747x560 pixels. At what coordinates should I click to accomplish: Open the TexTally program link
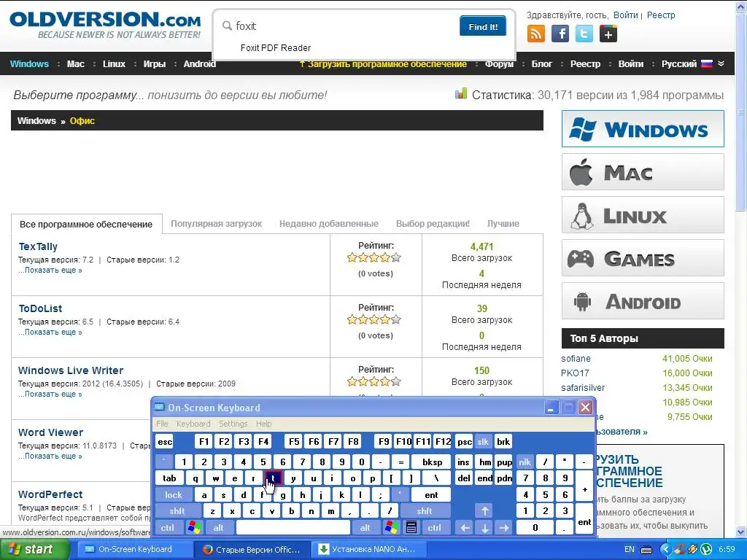pos(38,246)
